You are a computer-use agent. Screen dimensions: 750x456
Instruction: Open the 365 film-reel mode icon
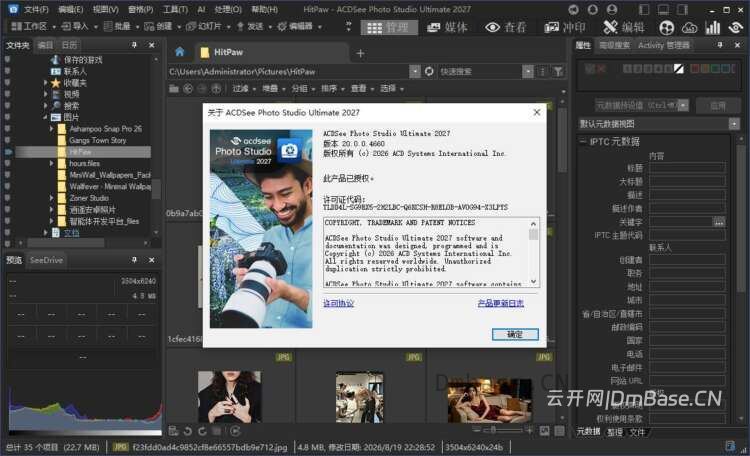point(666,28)
